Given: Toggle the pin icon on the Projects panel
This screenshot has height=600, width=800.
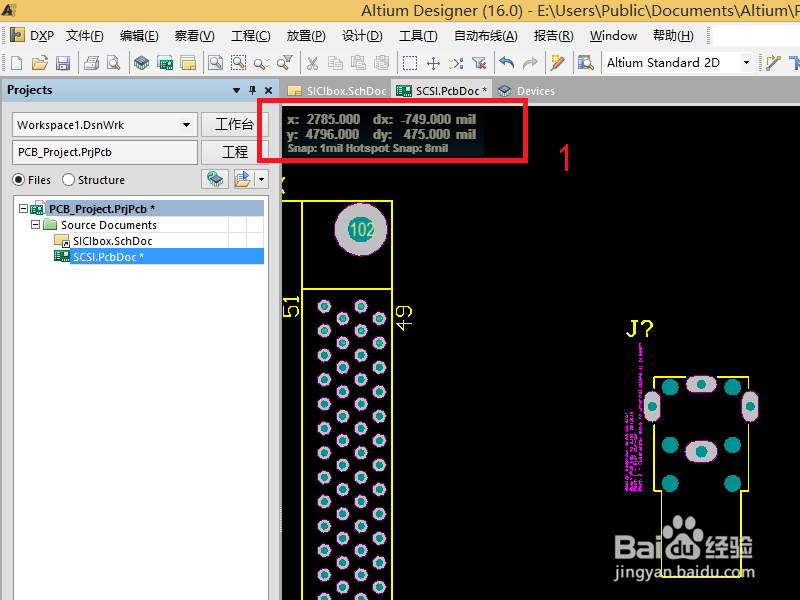Looking at the screenshot, I should 252,90.
